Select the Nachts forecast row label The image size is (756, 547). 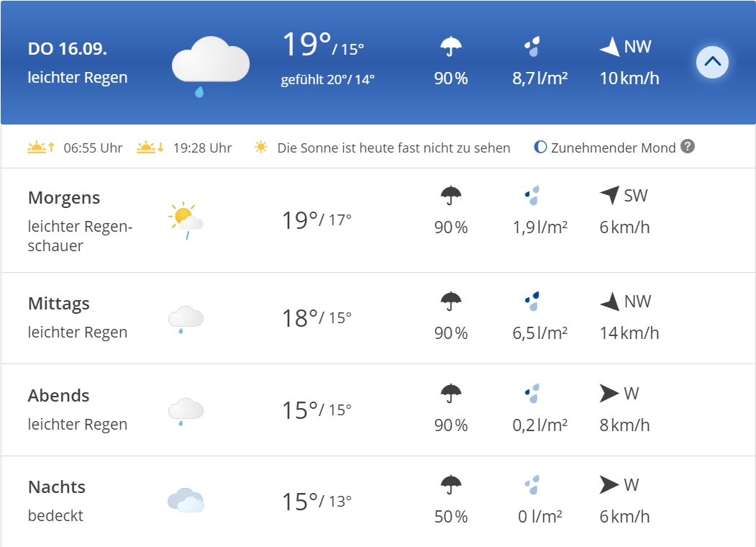57,487
